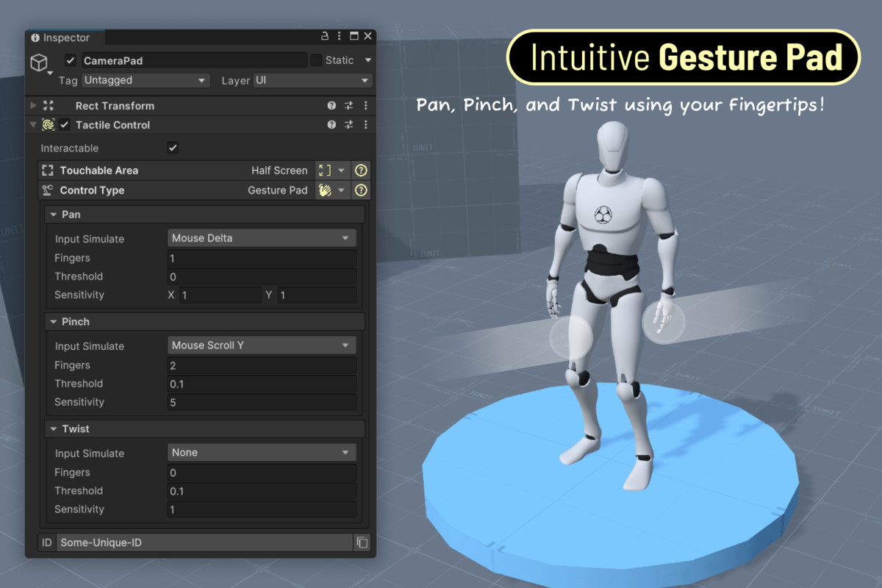
Task: Click the Pinch Threshold field
Action: point(262,384)
